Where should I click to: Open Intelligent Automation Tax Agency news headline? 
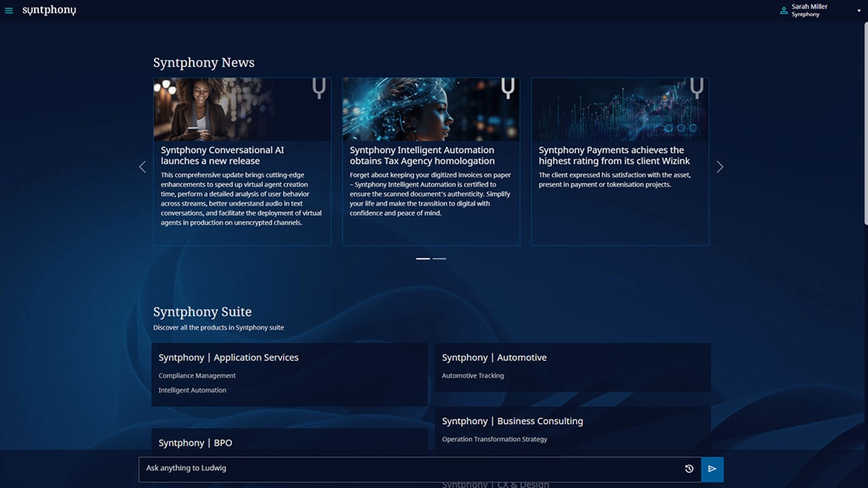422,156
